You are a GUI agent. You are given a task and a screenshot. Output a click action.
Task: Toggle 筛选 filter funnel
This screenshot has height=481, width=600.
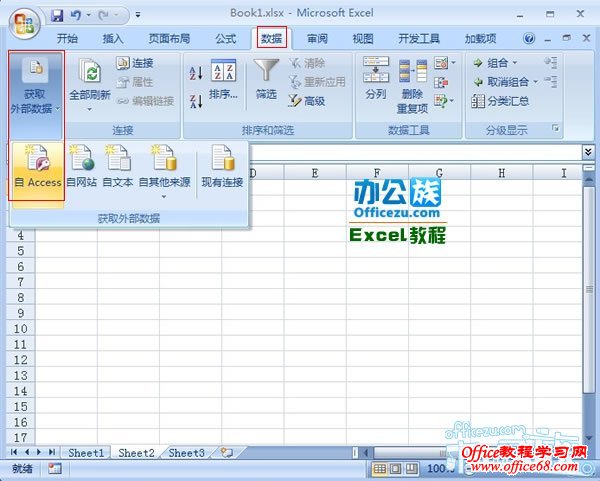266,80
